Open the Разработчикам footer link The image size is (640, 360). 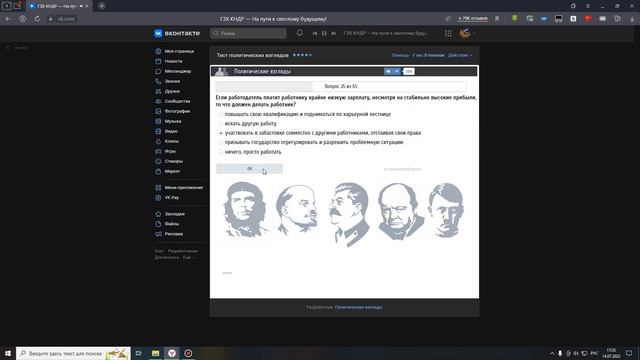(x=182, y=251)
